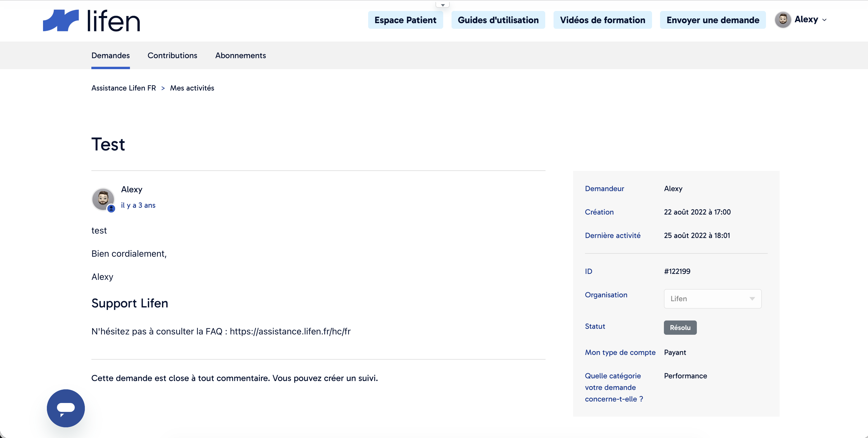Click the 'il y a 3 ans' timestamp
This screenshot has width=868, height=438.
[138, 205]
